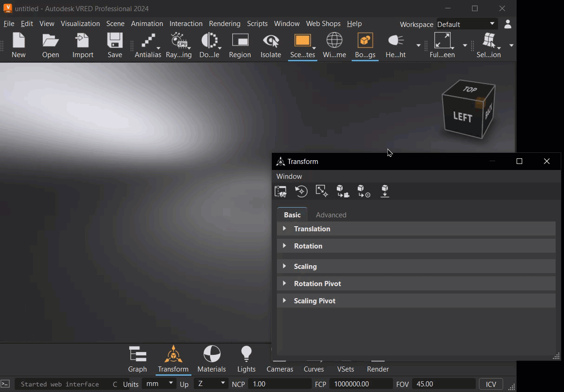Open the Graph module icon
564x392 pixels.
click(138, 359)
